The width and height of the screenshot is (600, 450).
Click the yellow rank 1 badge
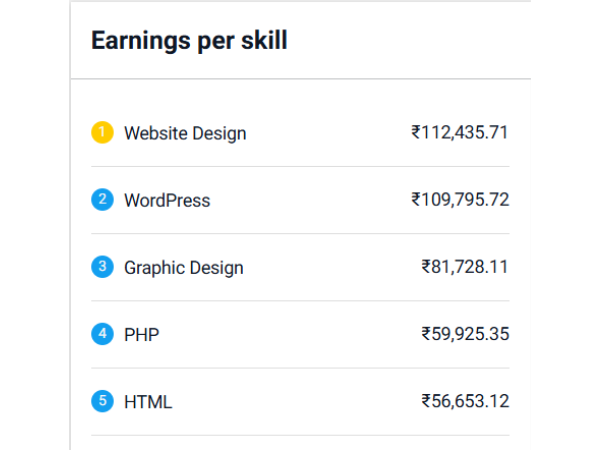102,132
